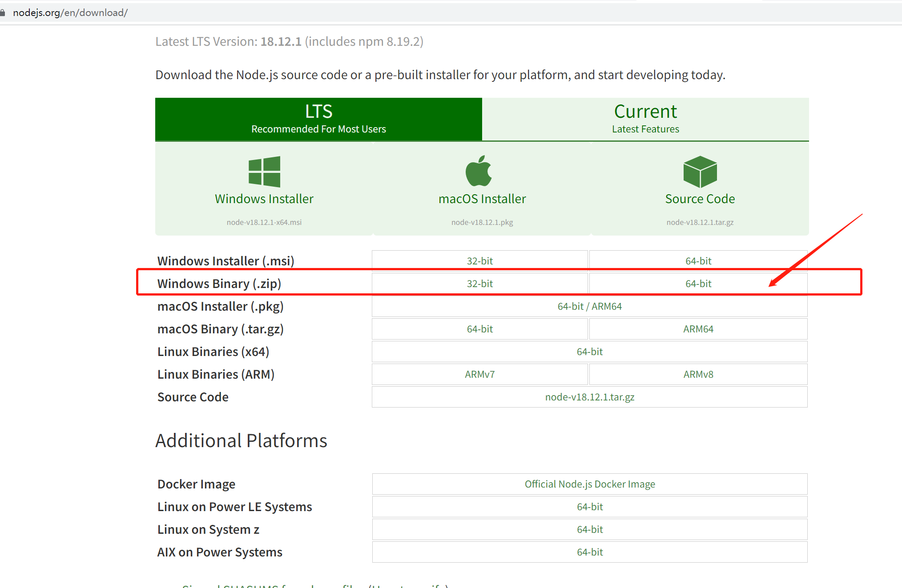
Task: Click the Docker Image row label
Action: click(197, 484)
